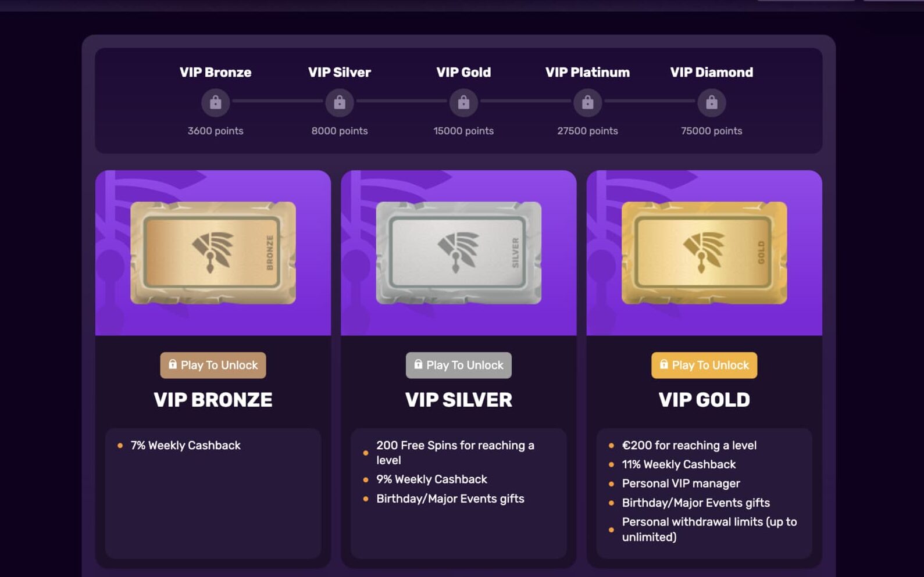The image size is (924, 577).
Task: Click Play To Unlock under the Bronze card
Action: 213,365
